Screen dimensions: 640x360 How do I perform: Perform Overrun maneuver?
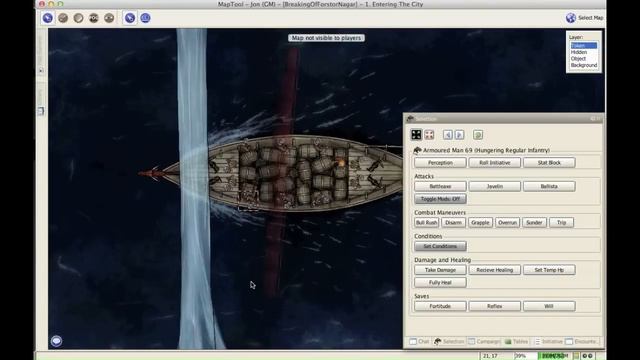(507, 222)
